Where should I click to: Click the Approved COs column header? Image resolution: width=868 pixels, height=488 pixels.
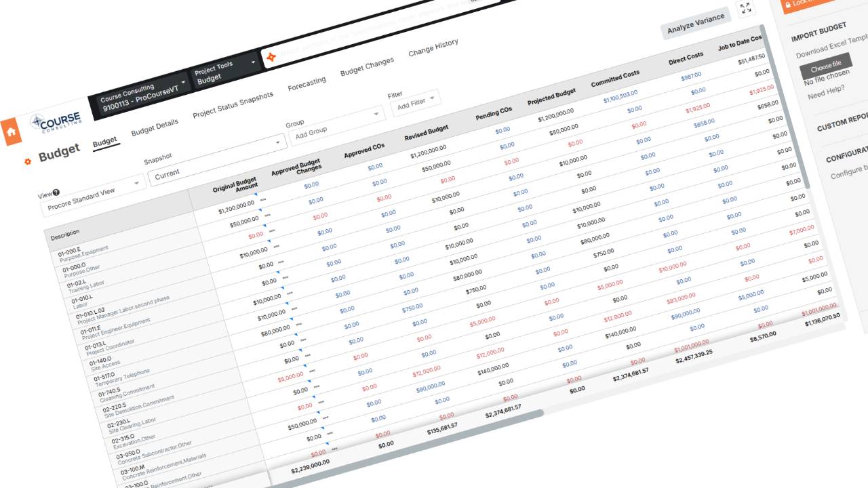tap(364, 150)
